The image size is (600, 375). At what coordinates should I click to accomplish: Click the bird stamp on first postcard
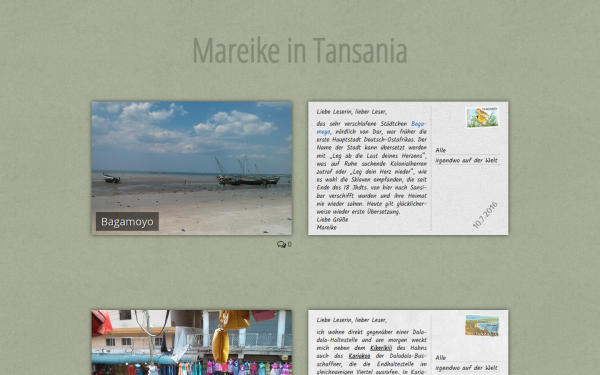click(x=482, y=117)
